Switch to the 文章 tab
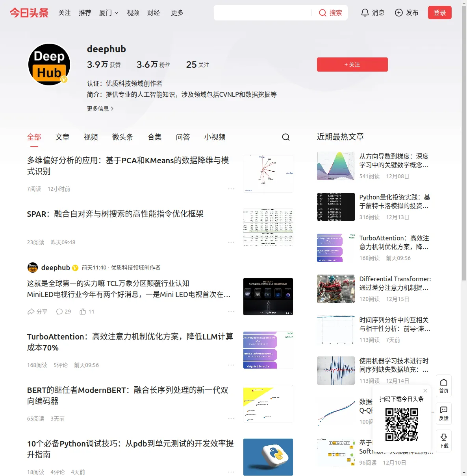 pos(63,137)
